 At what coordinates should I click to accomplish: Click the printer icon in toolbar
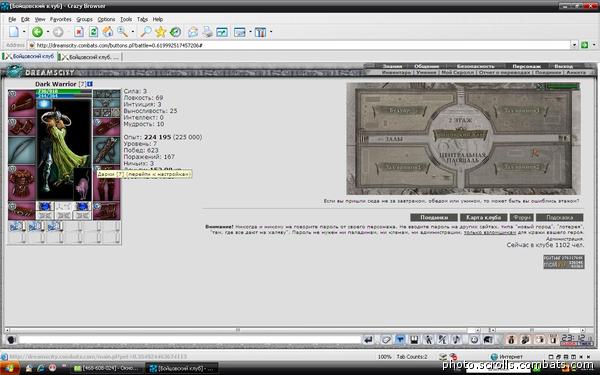click(207, 32)
